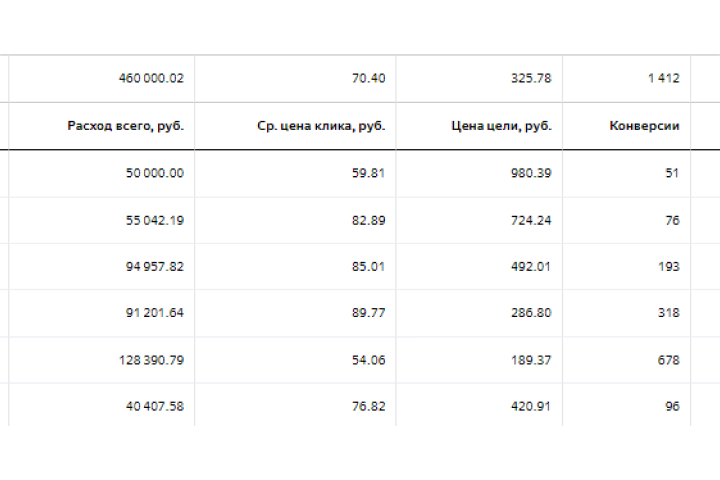Screen dimensions: 720x480
Task: Click the conversions value 678
Action: (x=668, y=360)
